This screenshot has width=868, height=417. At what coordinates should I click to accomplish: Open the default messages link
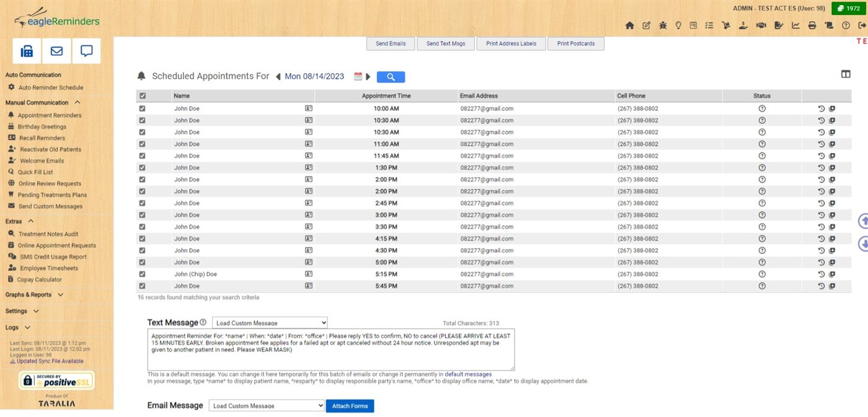[468, 374]
